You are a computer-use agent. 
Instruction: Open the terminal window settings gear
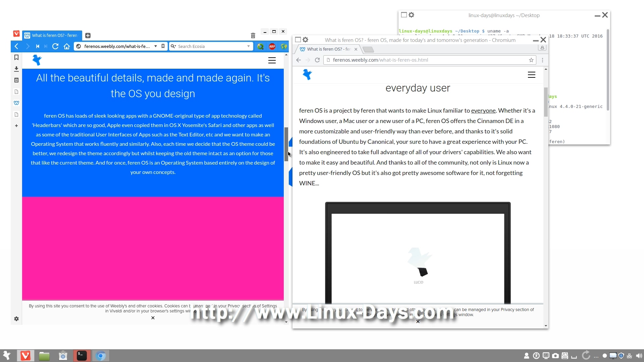(412, 15)
